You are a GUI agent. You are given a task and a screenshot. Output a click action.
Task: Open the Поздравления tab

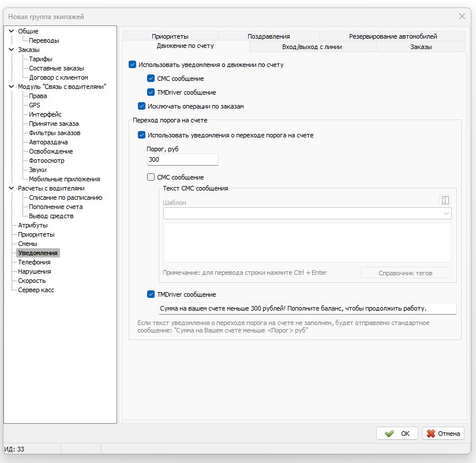[x=269, y=36]
